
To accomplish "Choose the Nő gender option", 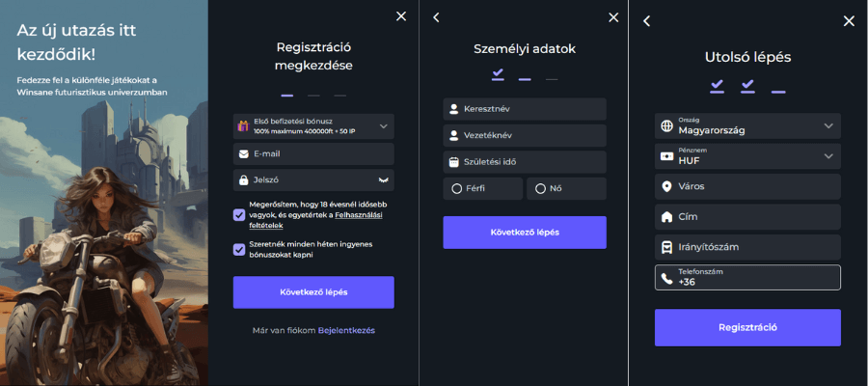I will (540, 189).
